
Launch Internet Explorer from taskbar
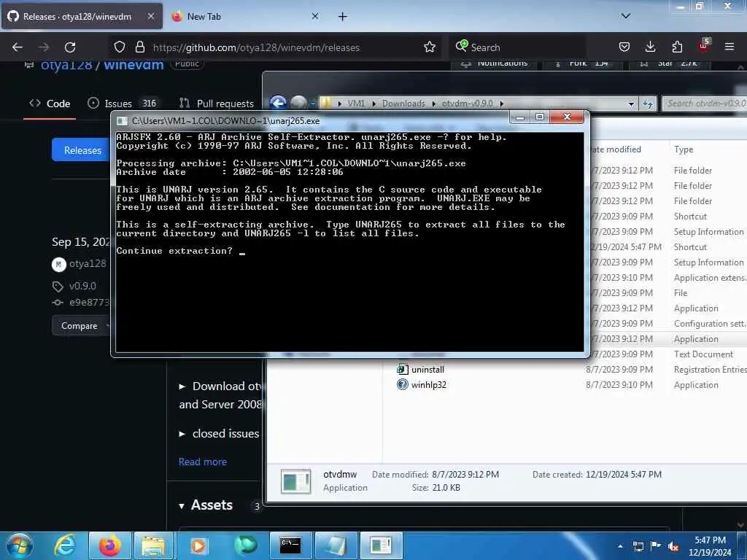pyautogui.click(x=65, y=545)
